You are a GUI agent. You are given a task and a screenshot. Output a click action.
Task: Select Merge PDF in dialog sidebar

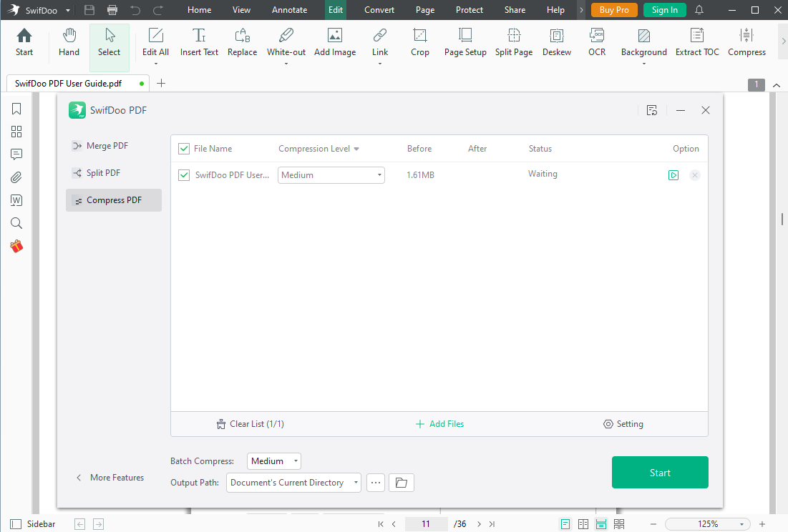114,146
